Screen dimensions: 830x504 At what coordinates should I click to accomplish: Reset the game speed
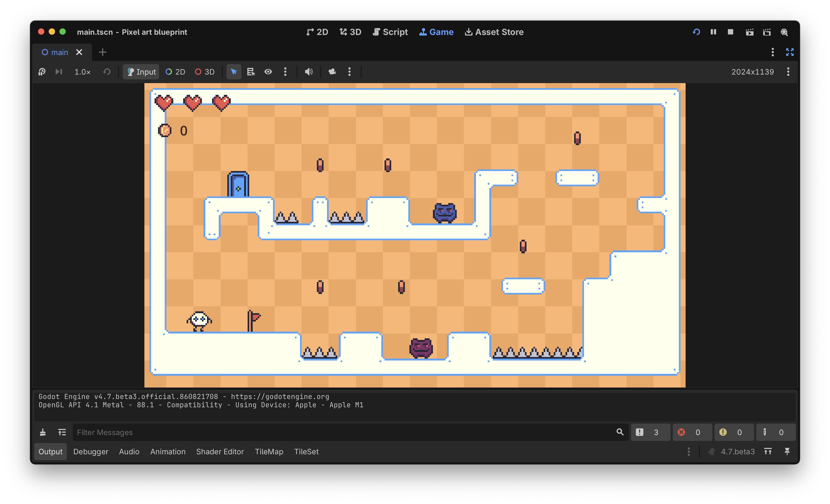click(x=107, y=72)
